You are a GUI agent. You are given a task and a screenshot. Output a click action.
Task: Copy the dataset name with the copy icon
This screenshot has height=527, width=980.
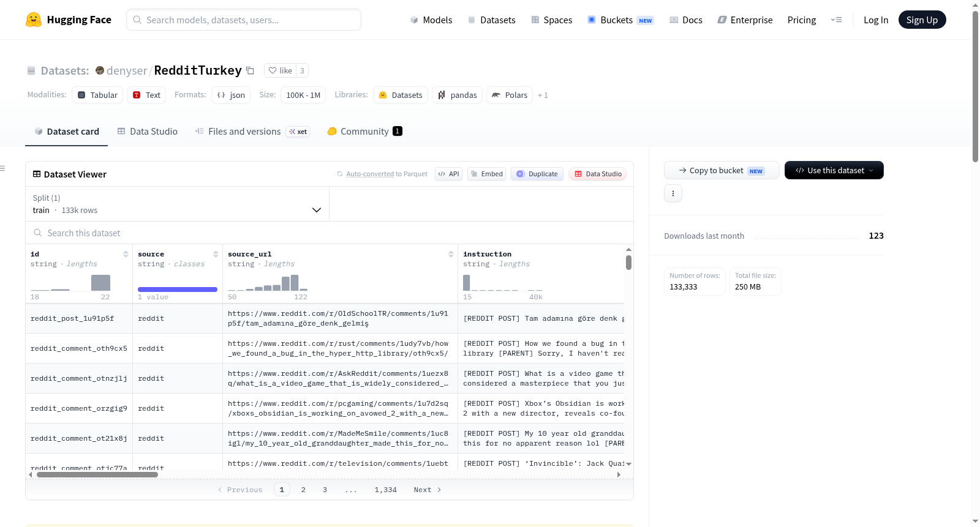point(250,70)
